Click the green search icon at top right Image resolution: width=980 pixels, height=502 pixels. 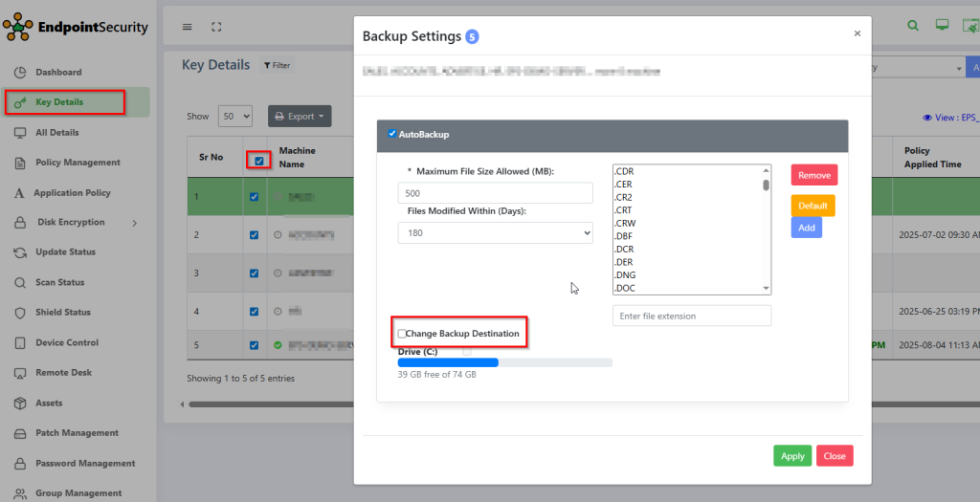tap(913, 26)
